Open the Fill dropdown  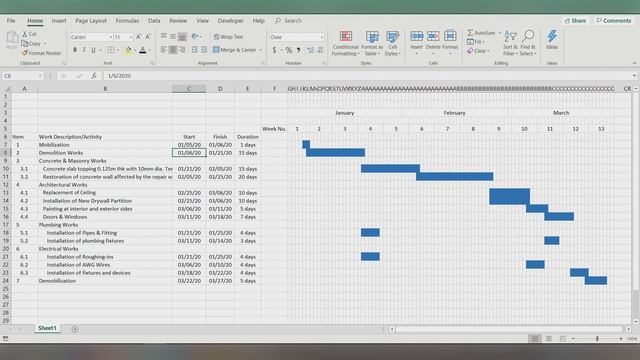476,42
